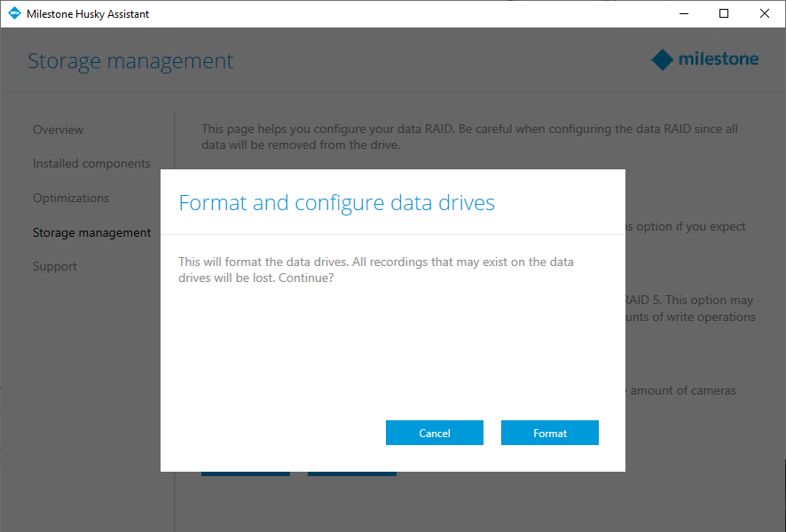The width and height of the screenshot is (786, 532).
Task: Click the 'Milestone Husky Assistant' title bar text
Action: pyautogui.click(x=88, y=14)
